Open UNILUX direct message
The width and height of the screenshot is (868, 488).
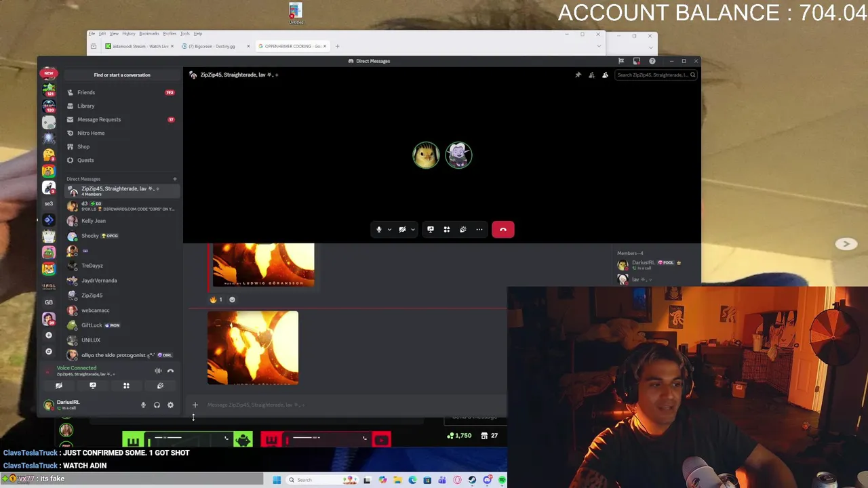pos(121,340)
